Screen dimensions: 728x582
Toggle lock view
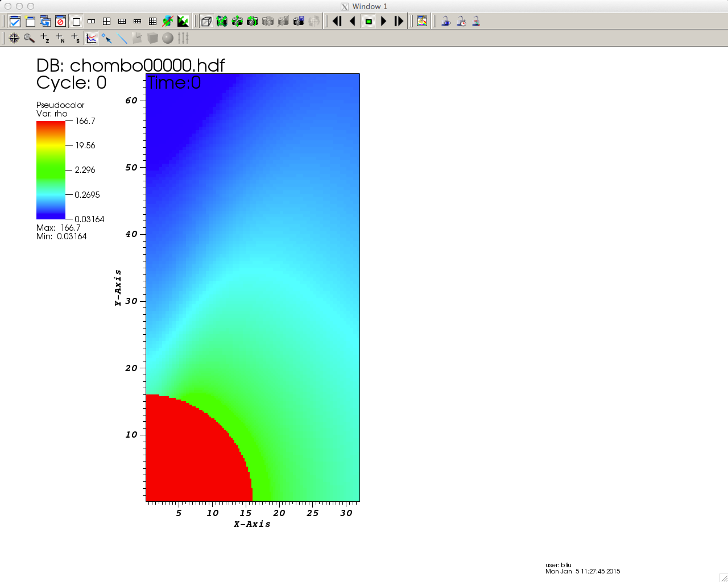446,22
